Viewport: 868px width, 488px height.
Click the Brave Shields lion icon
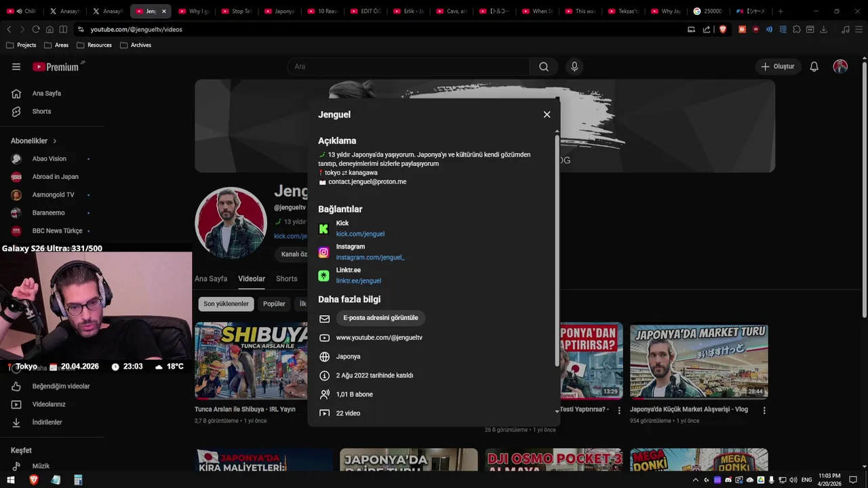coord(723,29)
